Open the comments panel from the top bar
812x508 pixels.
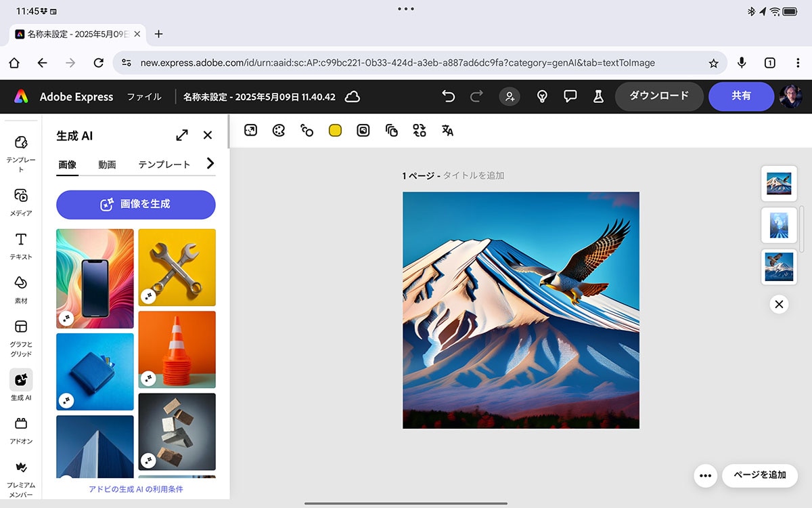[570, 96]
